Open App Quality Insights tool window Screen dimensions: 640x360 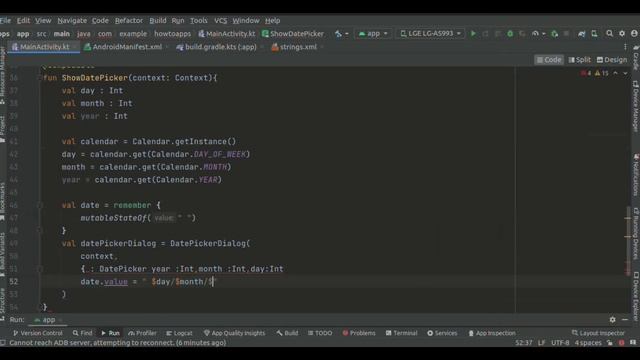coord(234,333)
